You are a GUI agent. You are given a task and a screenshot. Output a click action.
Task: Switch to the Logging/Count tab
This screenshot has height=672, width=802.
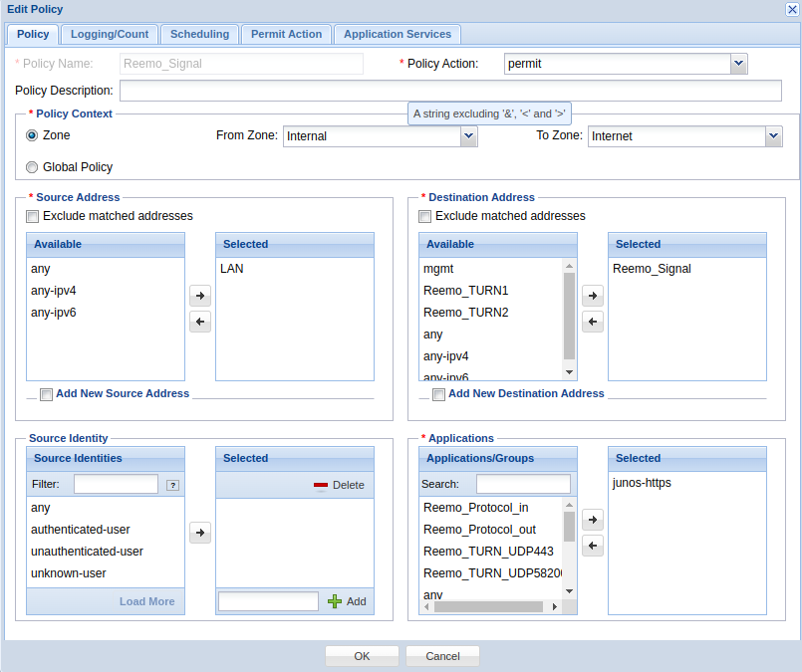(110, 34)
